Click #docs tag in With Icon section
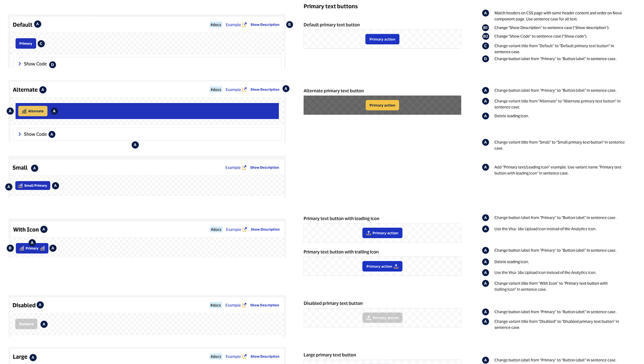 (216, 230)
